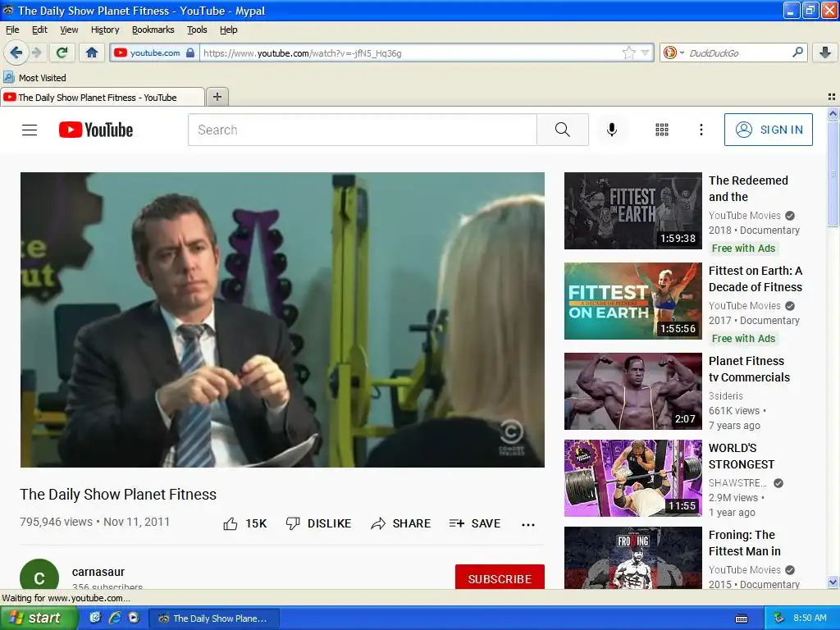The image size is (840, 630).
Task: Select the Daily Show taskbar window button
Action: 213,619
